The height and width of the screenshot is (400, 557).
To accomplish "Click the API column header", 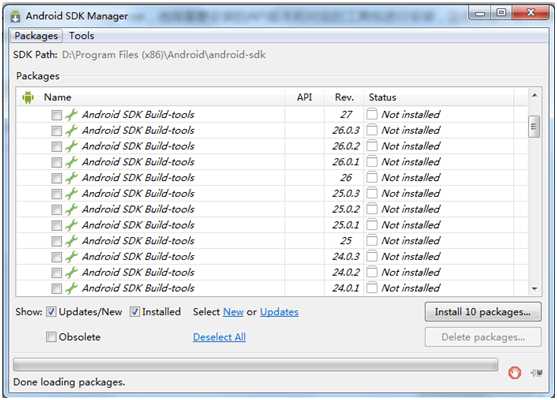I will pyautogui.click(x=304, y=97).
